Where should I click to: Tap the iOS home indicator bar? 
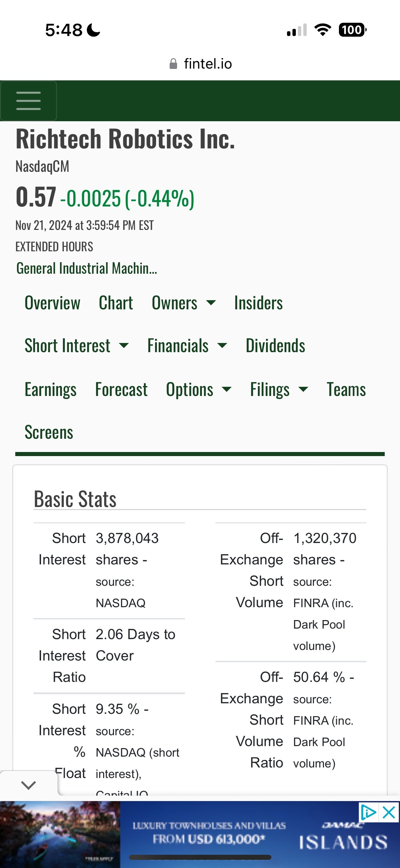tap(200, 857)
